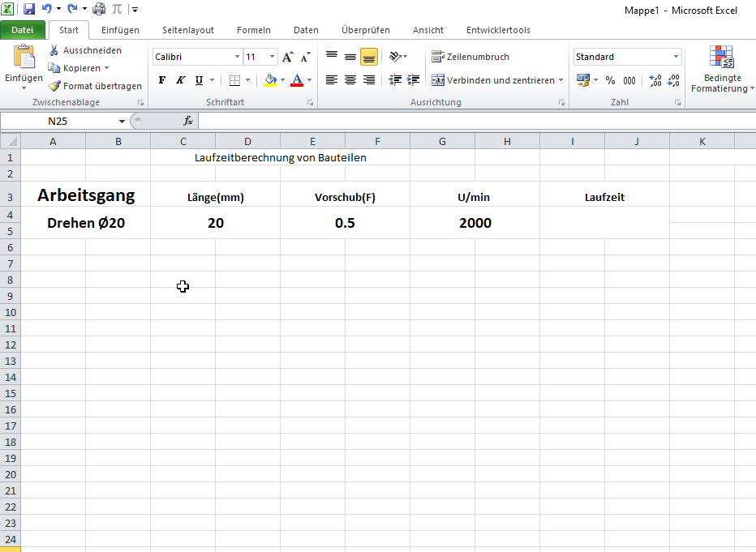Toggle underline U formatting
Screen dimensions: 756x552
[x=199, y=80]
